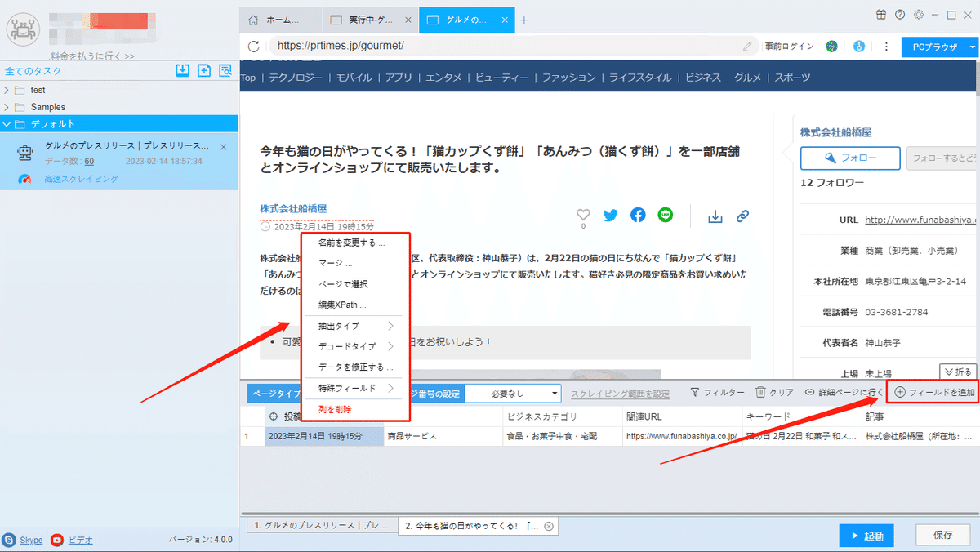This screenshot has width=980, height=552.
Task: Click フィールドを追加 to add a field
Action: click(934, 393)
